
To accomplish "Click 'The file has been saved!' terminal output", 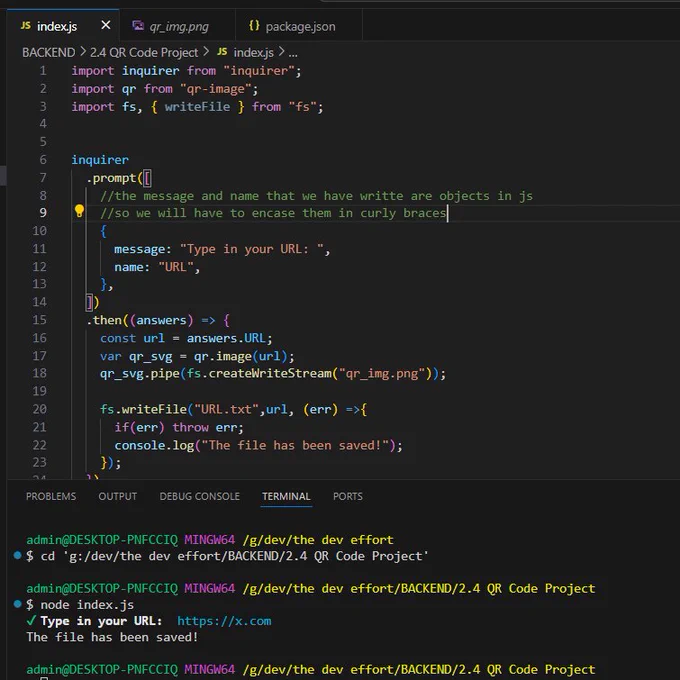I will point(112,637).
